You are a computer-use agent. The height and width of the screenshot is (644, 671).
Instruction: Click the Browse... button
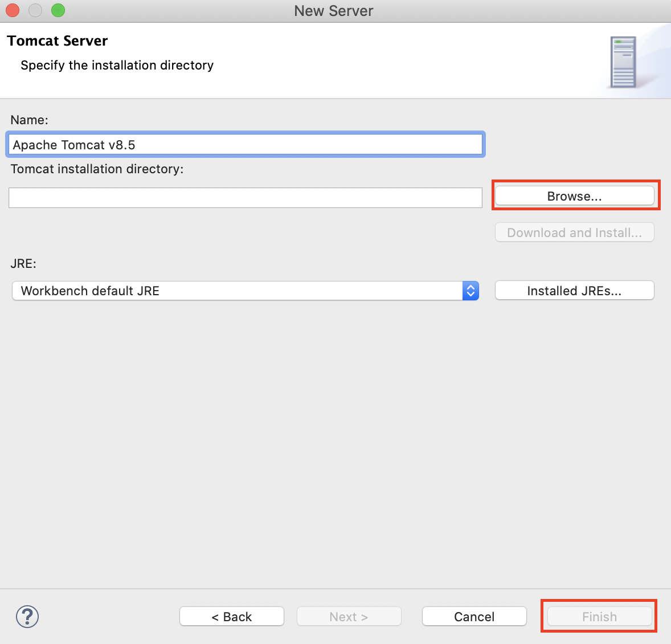(574, 196)
